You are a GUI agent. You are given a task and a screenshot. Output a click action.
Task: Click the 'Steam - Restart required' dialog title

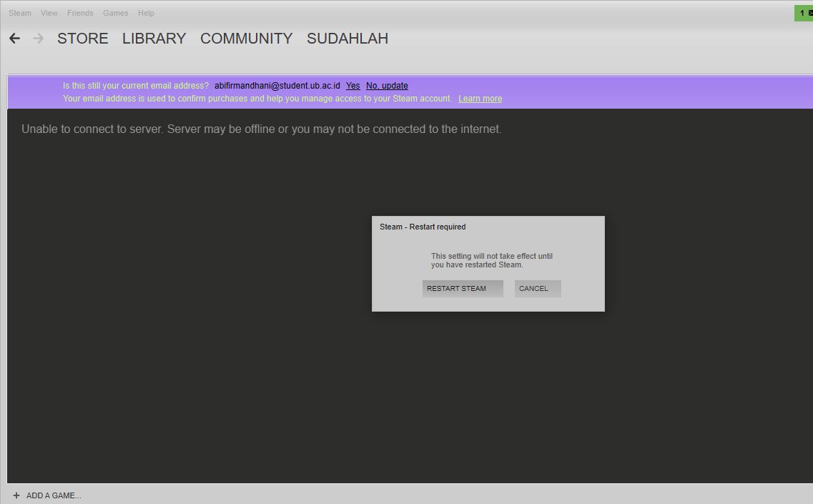pyautogui.click(x=423, y=227)
